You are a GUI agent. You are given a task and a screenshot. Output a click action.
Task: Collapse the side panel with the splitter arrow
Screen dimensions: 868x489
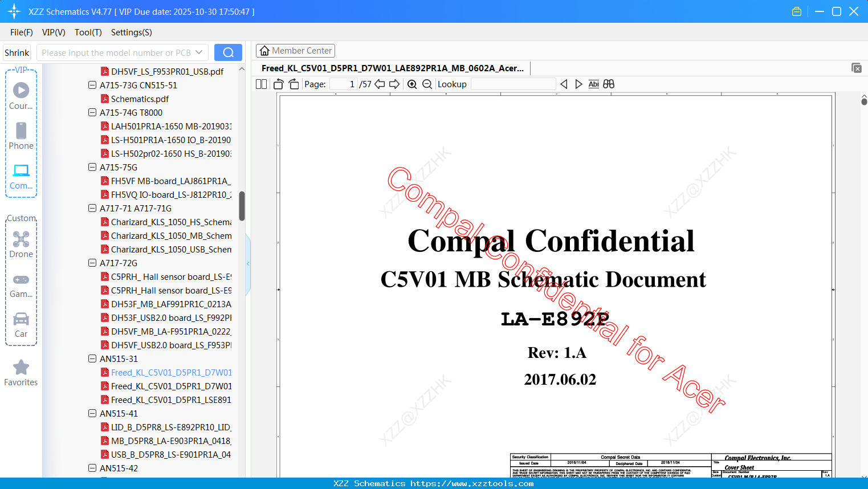248,263
